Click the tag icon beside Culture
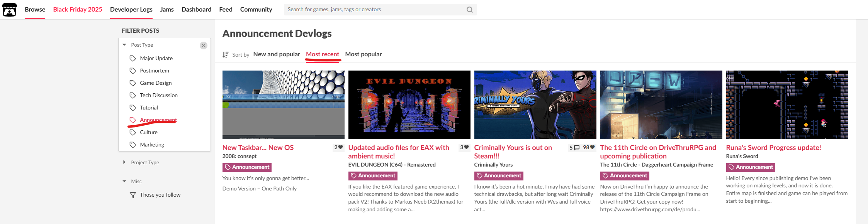Screen dimensions: 868x224 (133, 132)
